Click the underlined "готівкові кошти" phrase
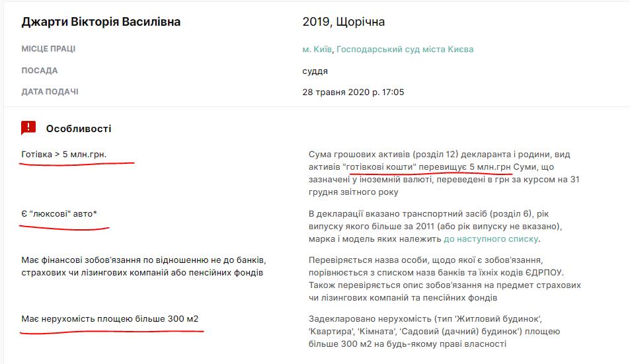The height and width of the screenshot is (364, 630). pos(387,166)
